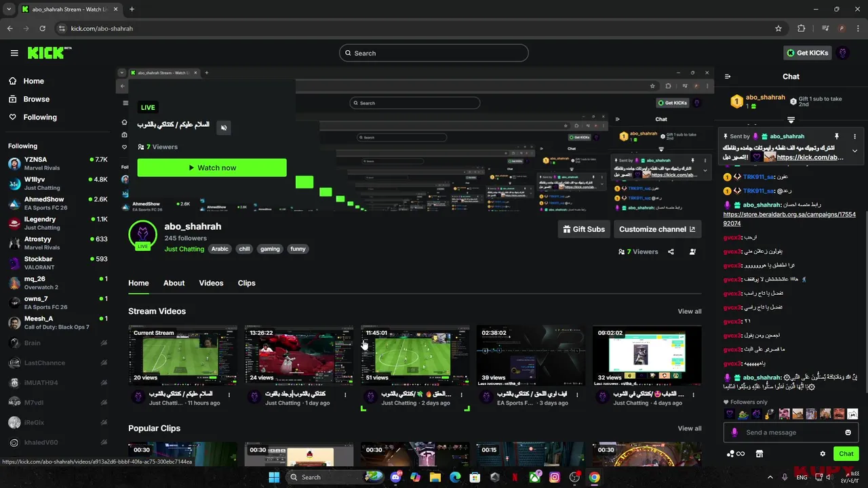The height and width of the screenshot is (488, 868).
Task: Open Stockbar channel in Following list
Action: pos(58,263)
